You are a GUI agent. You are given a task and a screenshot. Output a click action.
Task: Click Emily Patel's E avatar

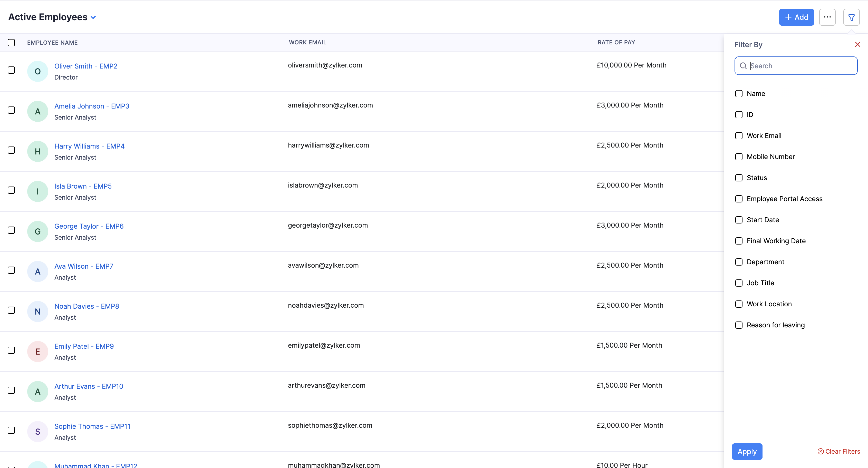pos(38,352)
